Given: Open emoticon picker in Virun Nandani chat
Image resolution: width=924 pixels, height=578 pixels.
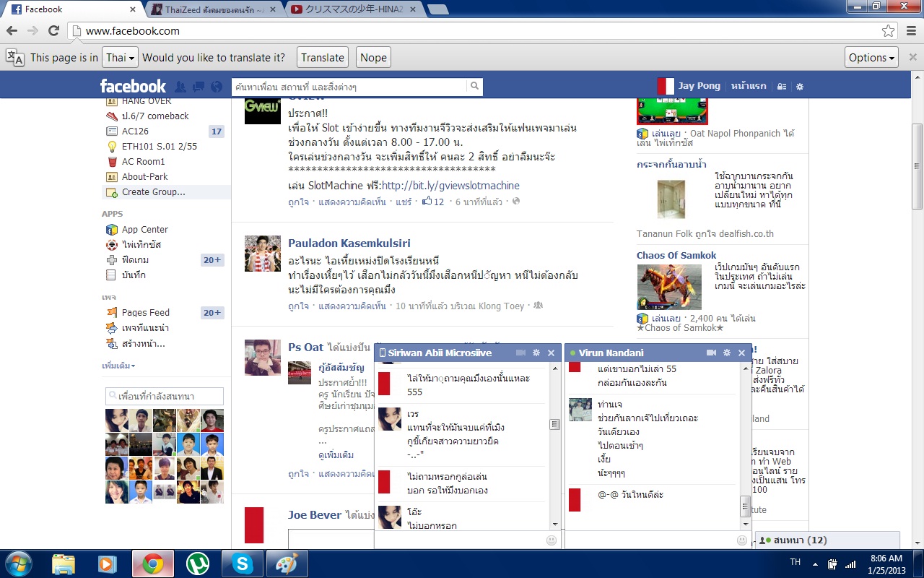Looking at the screenshot, I should pos(742,540).
